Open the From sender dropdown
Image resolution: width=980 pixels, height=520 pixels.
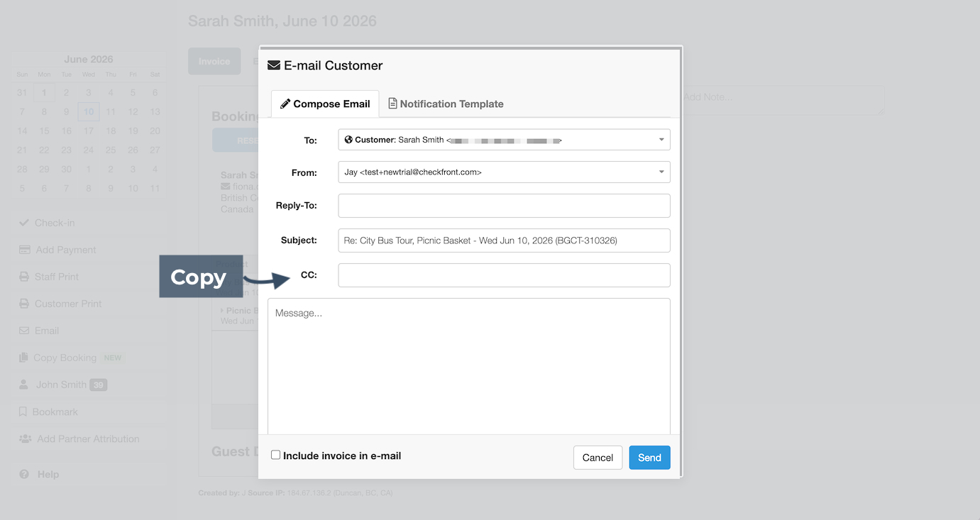tap(504, 172)
